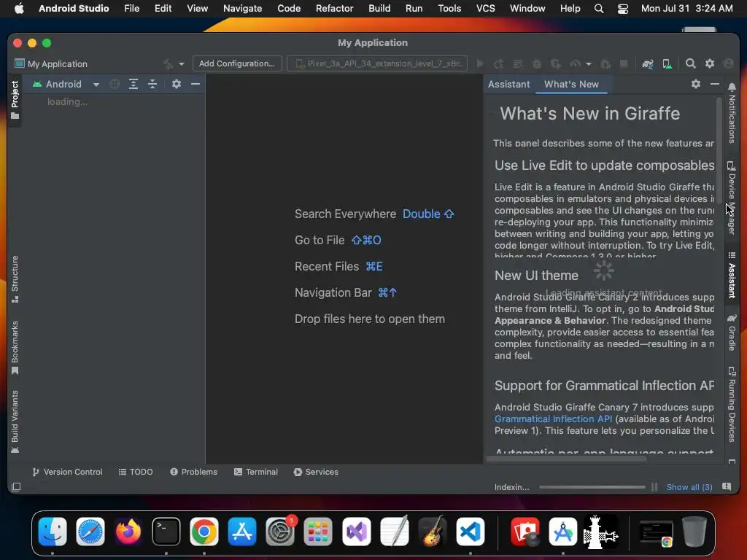
Task: Click the Debug bug icon
Action: (x=537, y=64)
